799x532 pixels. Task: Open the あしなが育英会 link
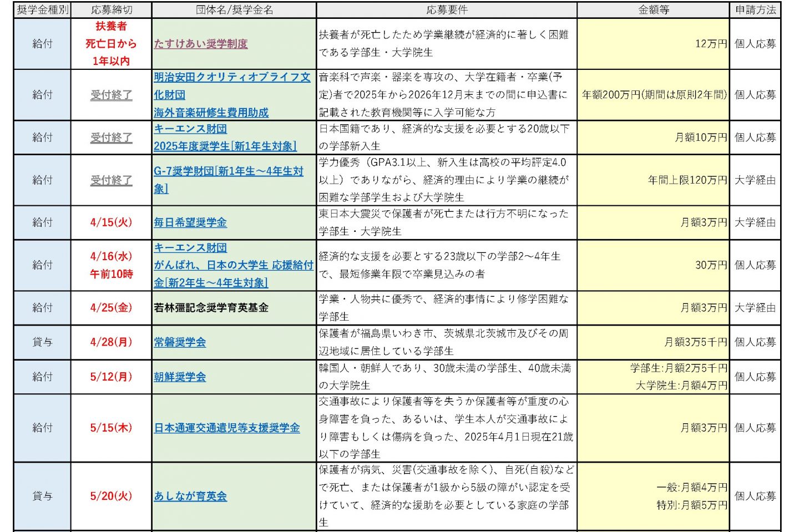click(190, 496)
